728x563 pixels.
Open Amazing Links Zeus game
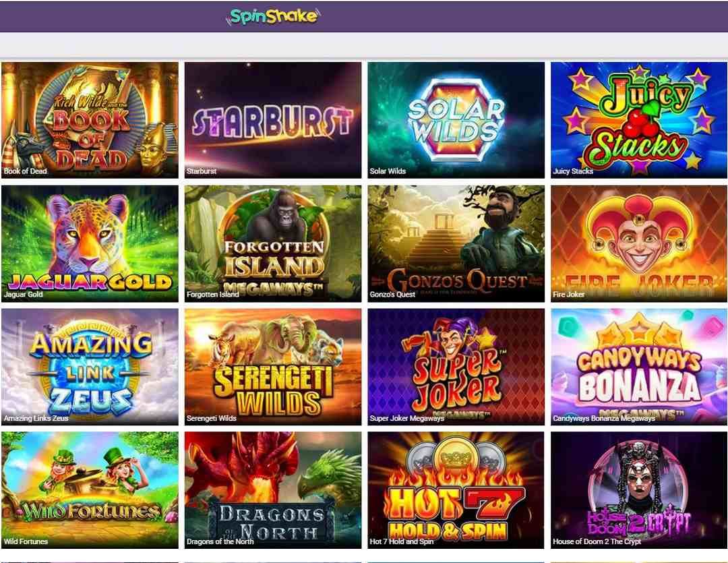[90, 367]
